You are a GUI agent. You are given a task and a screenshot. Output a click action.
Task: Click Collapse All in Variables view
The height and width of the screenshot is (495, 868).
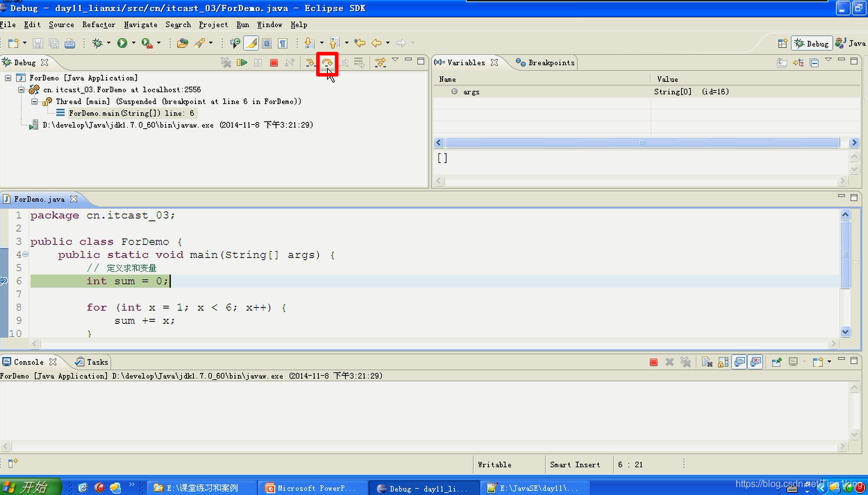tap(814, 62)
